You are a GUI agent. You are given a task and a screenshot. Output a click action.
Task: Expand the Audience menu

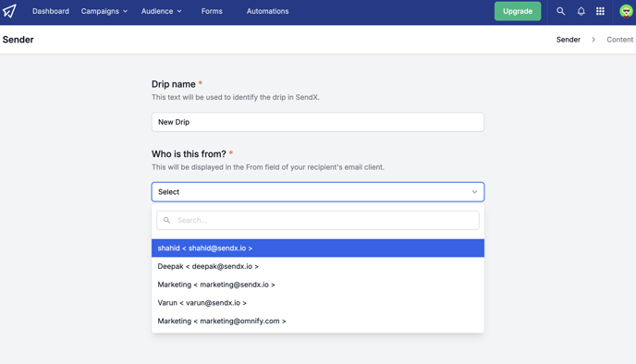[161, 11]
